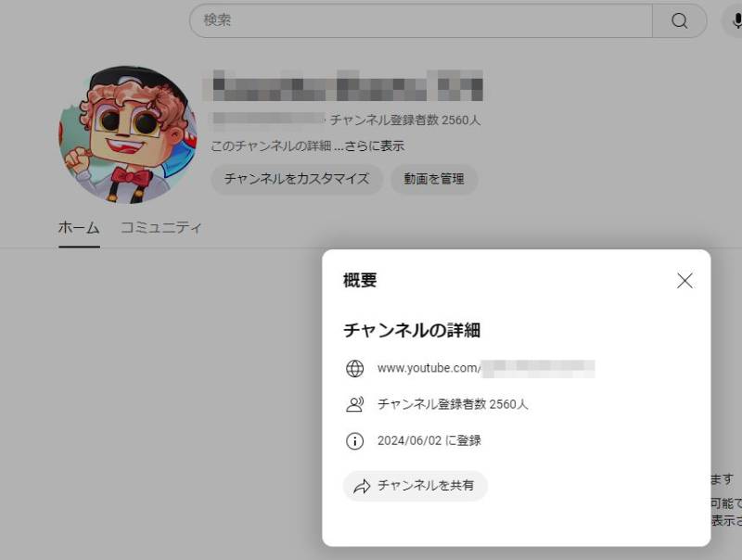Viewport: 742px width, 560px height.
Task: Click 動画を管理 button
Action: click(x=434, y=179)
